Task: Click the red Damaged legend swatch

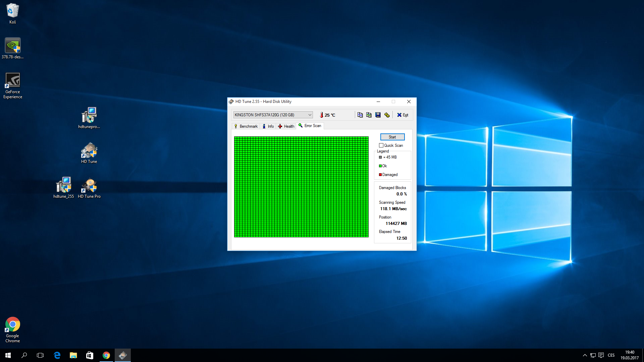Action: point(380,175)
